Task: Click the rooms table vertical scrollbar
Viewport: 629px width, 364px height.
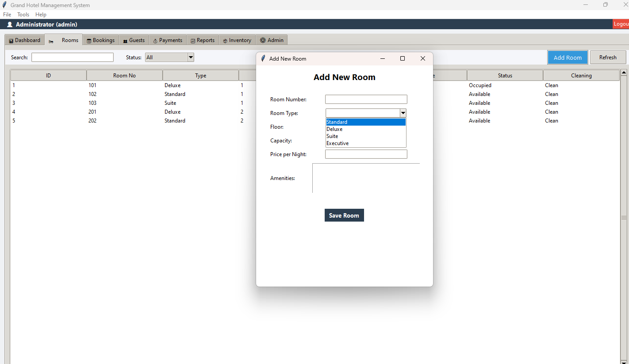Action: (624, 218)
